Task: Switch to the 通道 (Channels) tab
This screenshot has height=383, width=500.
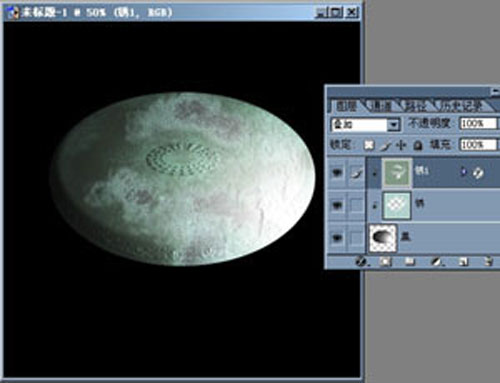Action: [381, 107]
